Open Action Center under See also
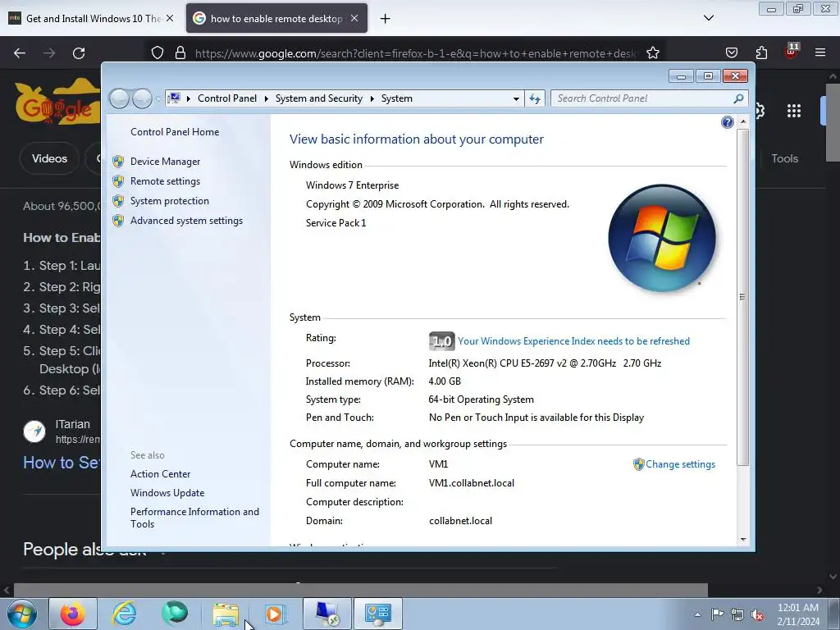840x630 pixels. 160,474
